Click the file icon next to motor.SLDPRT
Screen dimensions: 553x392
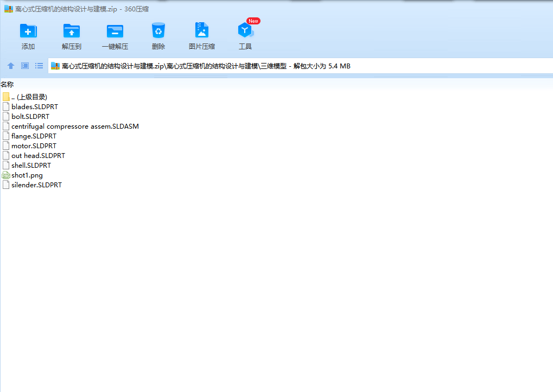point(5,146)
